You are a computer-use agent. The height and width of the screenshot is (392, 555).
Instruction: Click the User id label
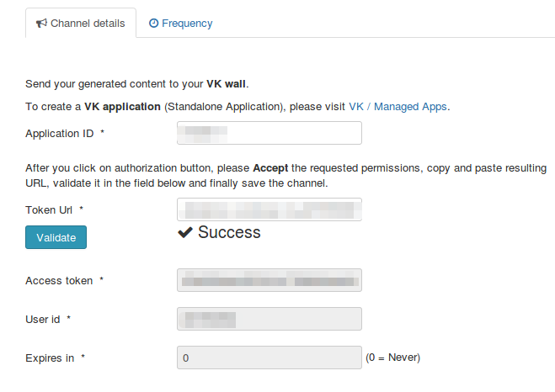[43, 319]
